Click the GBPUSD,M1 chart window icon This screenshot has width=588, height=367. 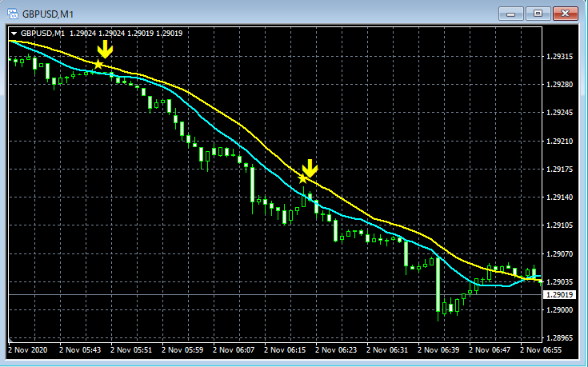coord(13,14)
